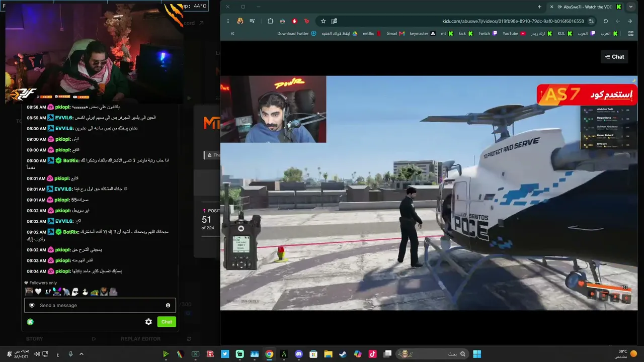Click the pkiopl username at 09:04 AM
644x362 pixels.
coord(63,271)
